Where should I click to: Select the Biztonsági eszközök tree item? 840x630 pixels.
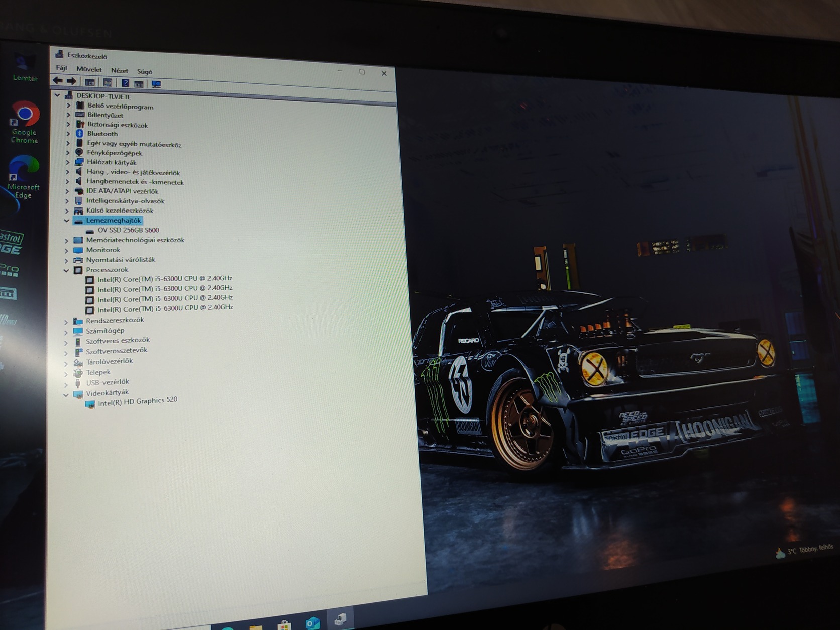(118, 125)
